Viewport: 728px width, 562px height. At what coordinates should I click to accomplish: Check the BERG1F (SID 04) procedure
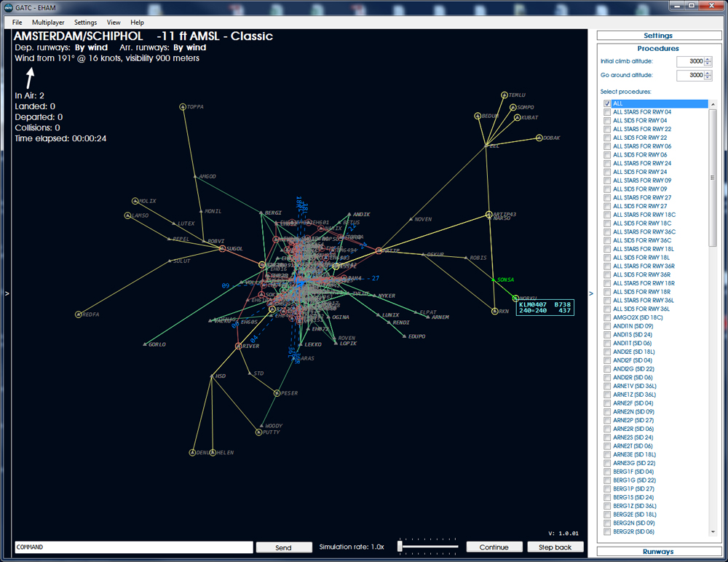(x=607, y=472)
